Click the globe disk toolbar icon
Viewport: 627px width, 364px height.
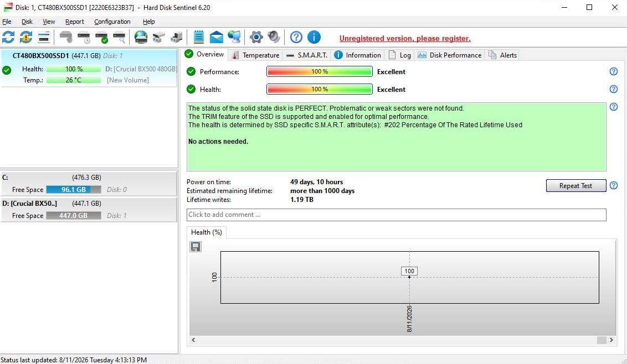(141, 37)
